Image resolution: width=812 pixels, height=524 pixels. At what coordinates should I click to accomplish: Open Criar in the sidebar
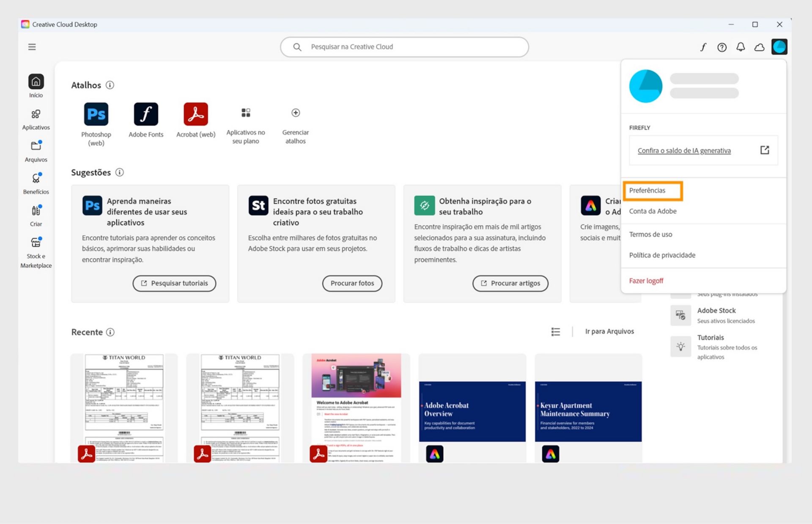click(36, 216)
